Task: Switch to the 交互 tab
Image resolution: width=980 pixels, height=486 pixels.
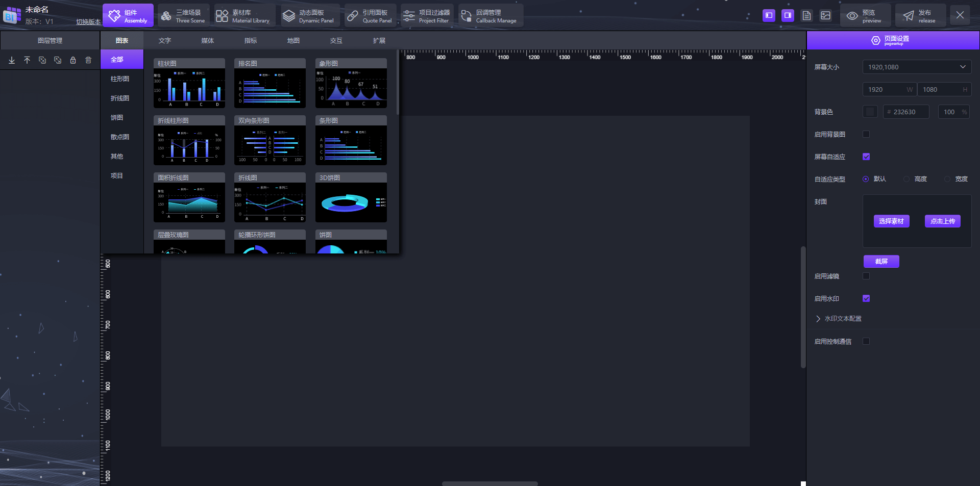Action: 336,41
